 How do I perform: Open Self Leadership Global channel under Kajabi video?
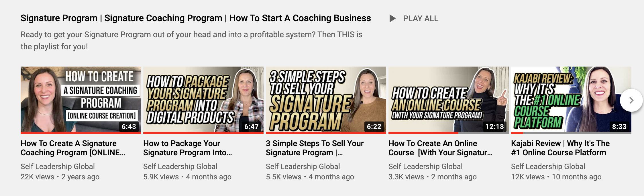pyautogui.click(x=548, y=166)
